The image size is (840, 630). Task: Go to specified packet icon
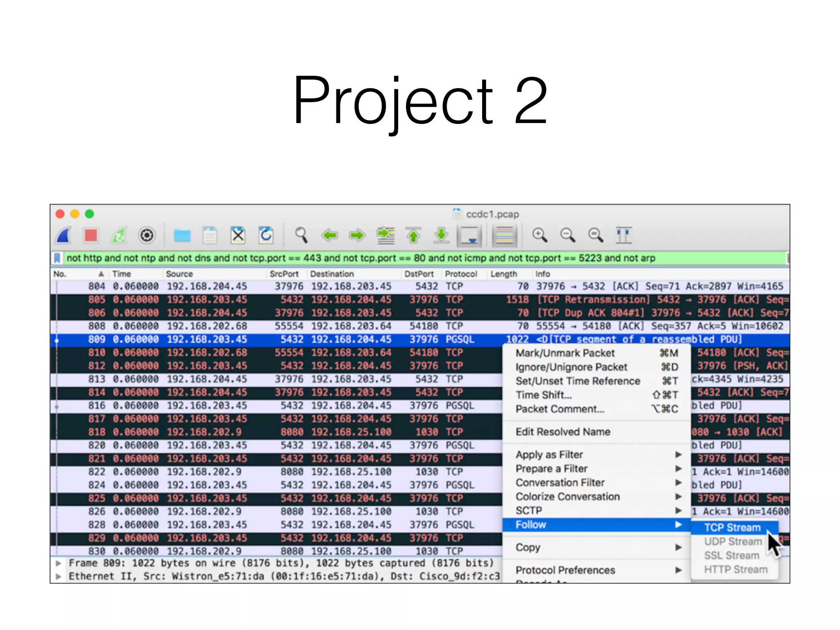(386, 235)
